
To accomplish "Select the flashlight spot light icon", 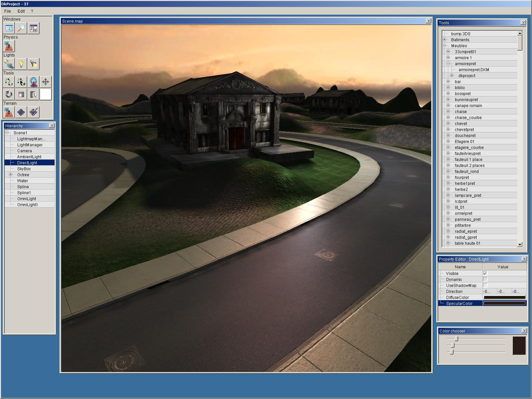I will [33, 64].
